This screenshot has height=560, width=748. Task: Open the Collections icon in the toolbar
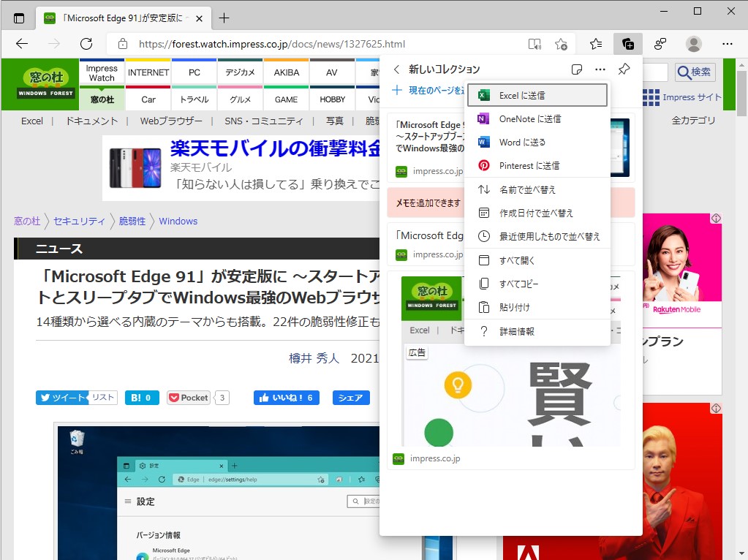pos(627,44)
